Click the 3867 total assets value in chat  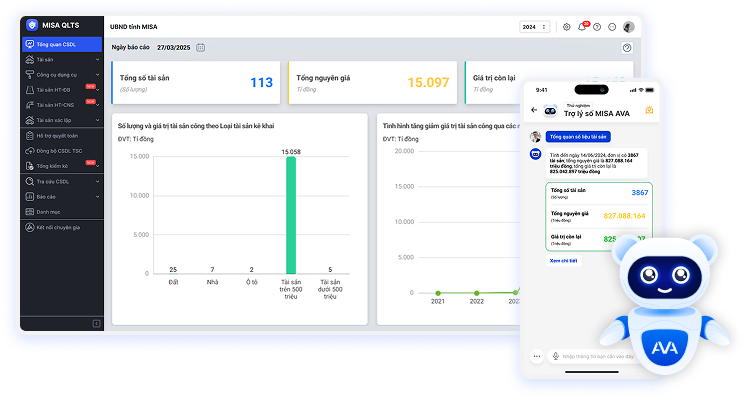640,193
